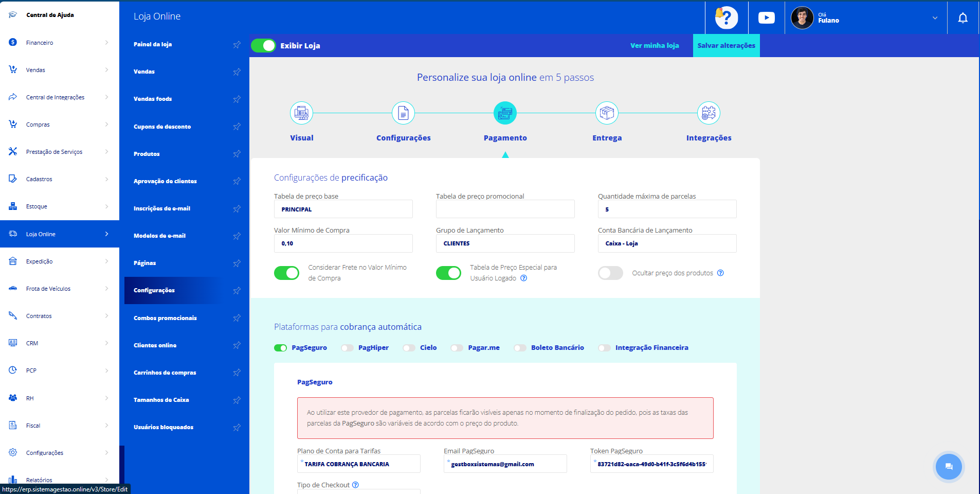Disable Considerar Frete no Valor Mínimo toggle
The image size is (980, 494).
[286, 273]
